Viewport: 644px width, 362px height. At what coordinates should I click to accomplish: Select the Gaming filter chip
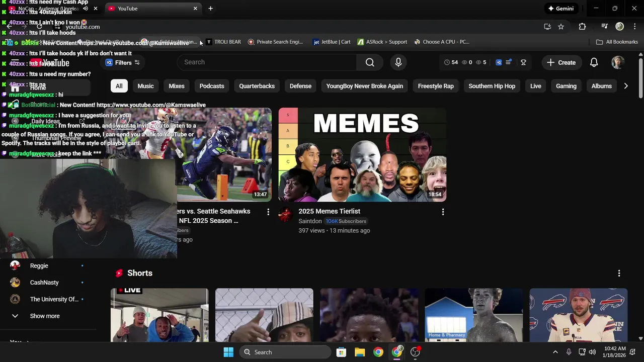[x=566, y=86]
